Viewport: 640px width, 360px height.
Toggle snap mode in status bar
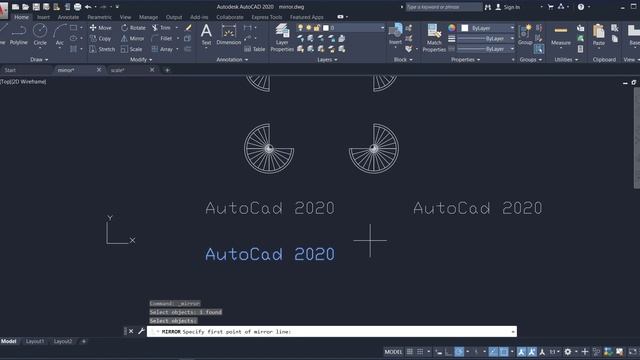coord(420,351)
